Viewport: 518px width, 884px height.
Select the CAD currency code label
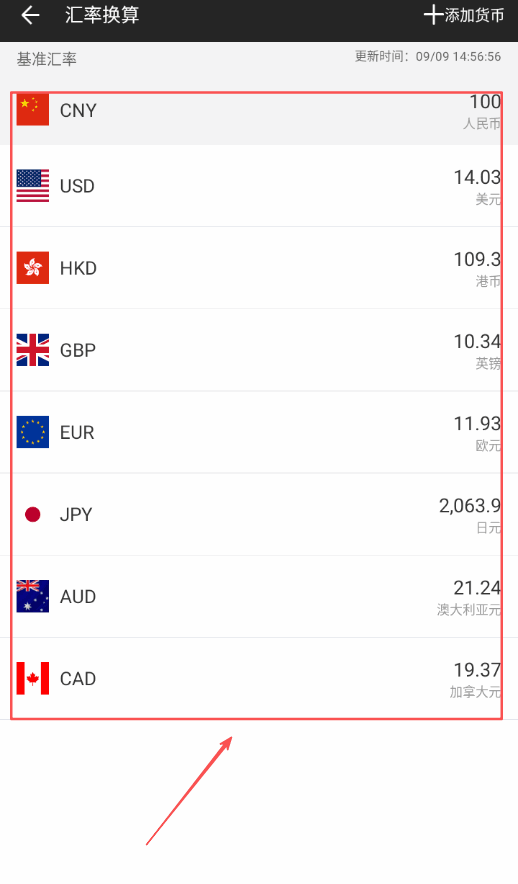(78, 679)
